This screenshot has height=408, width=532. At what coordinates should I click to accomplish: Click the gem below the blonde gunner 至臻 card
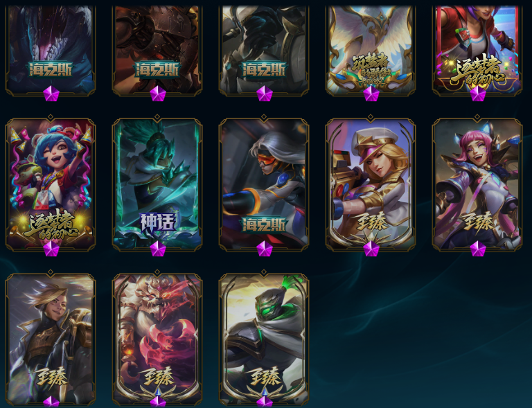click(x=371, y=249)
